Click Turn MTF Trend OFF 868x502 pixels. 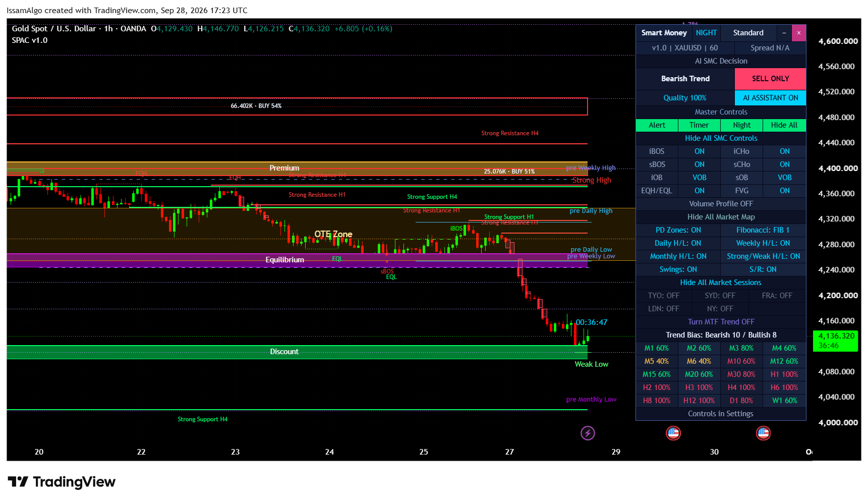[x=721, y=322]
